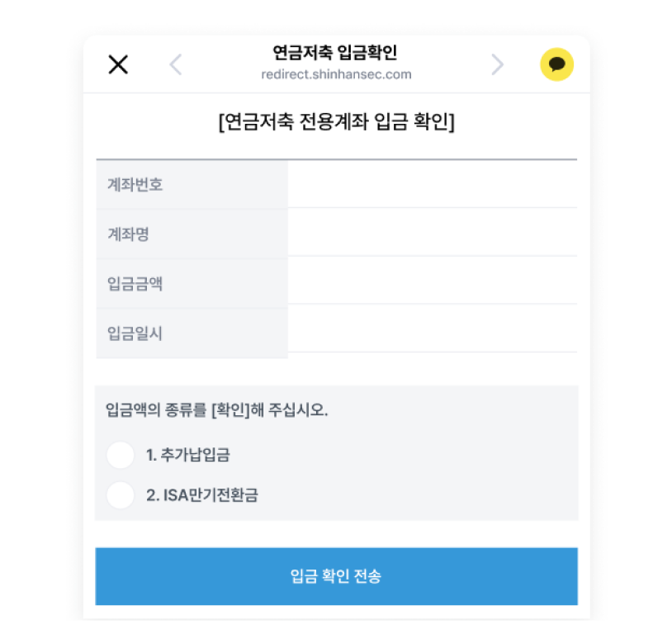Go back using the left chevron
This screenshot has width=672, height=634.
[x=175, y=64]
